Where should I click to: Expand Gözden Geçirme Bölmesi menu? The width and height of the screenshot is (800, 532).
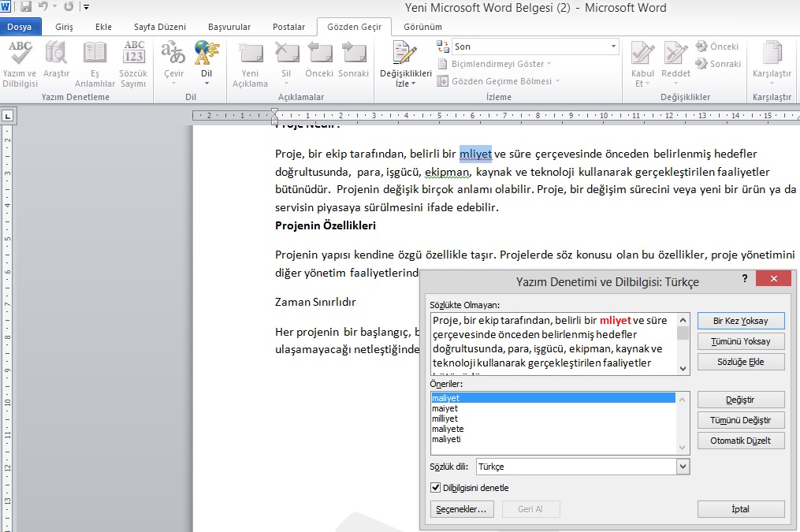(x=498, y=81)
